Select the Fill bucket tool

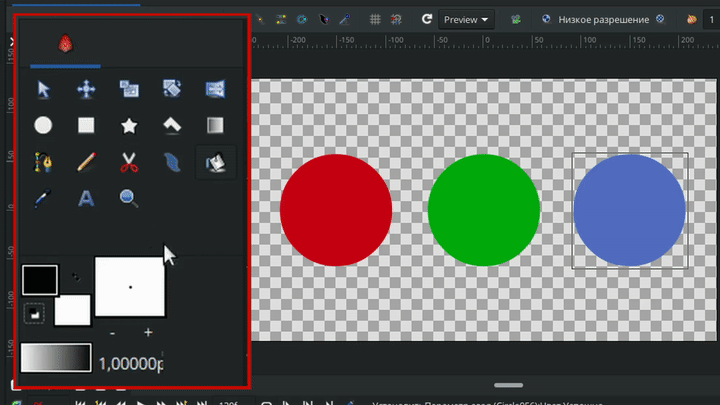coord(215,162)
